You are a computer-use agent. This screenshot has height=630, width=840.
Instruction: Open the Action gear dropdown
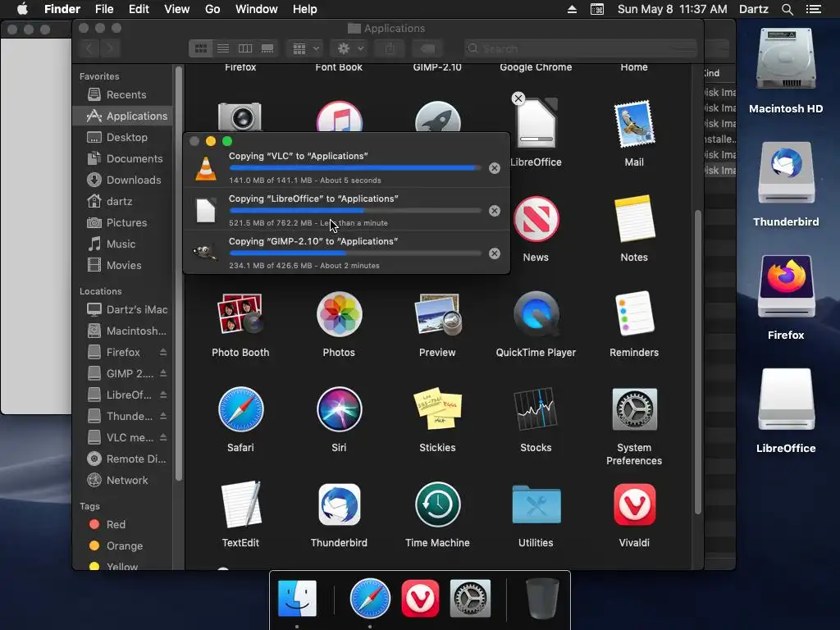tap(349, 48)
